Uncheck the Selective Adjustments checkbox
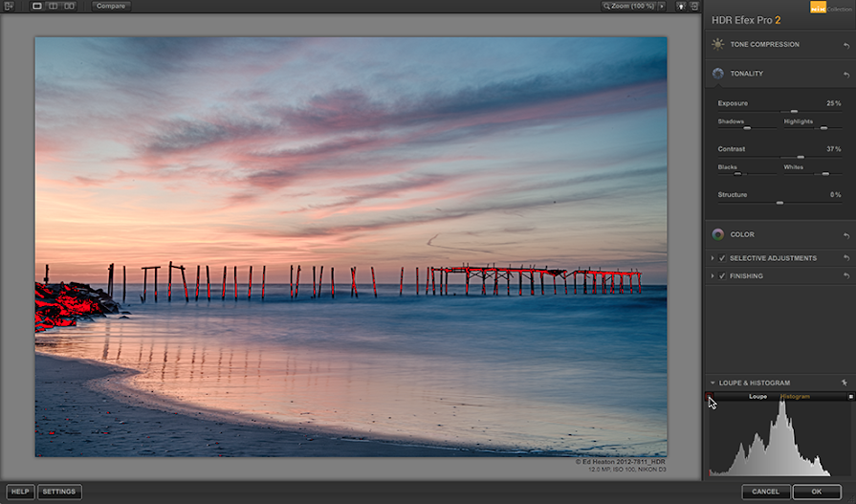Screen dimensions: 856x504 722,257
